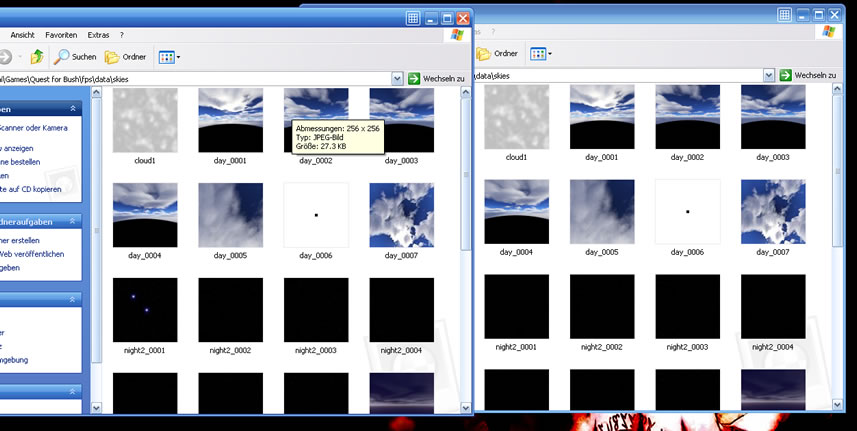
Task: Toggle Ordner folder pane in left window
Action: point(125,57)
